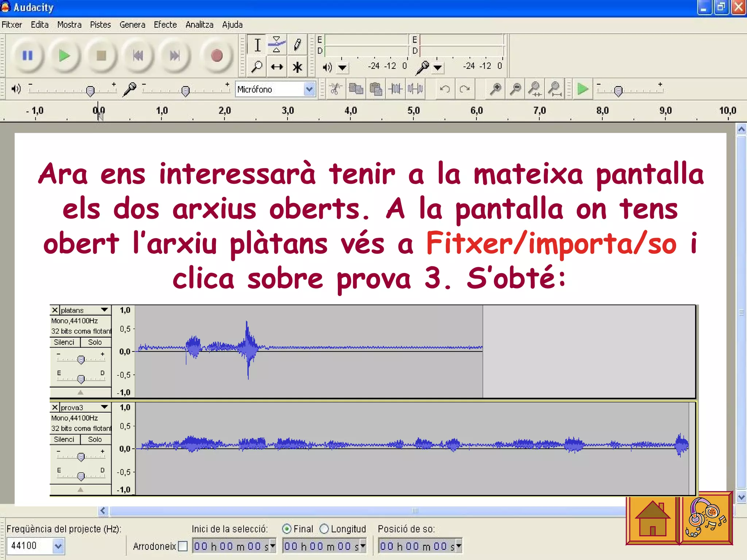Click the Zoom In icon
The image size is (747, 560).
point(495,89)
